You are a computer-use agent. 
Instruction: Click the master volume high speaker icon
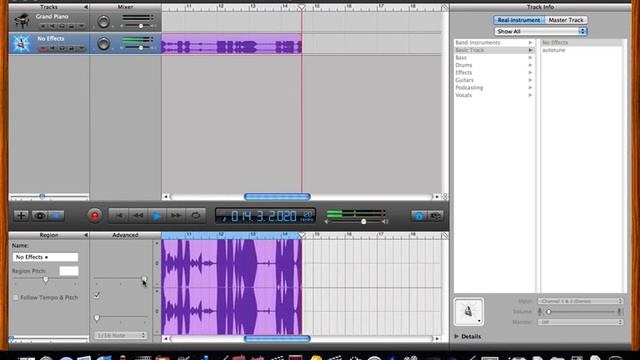(385, 222)
